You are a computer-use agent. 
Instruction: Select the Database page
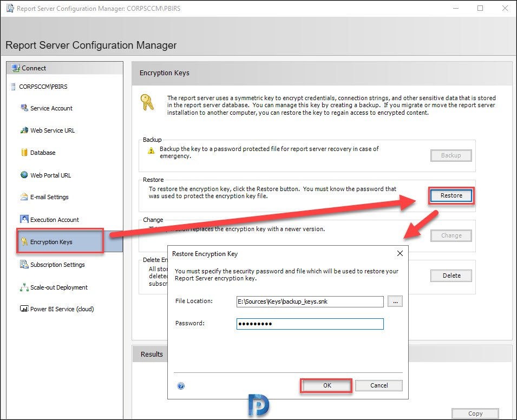tap(43, 153)
